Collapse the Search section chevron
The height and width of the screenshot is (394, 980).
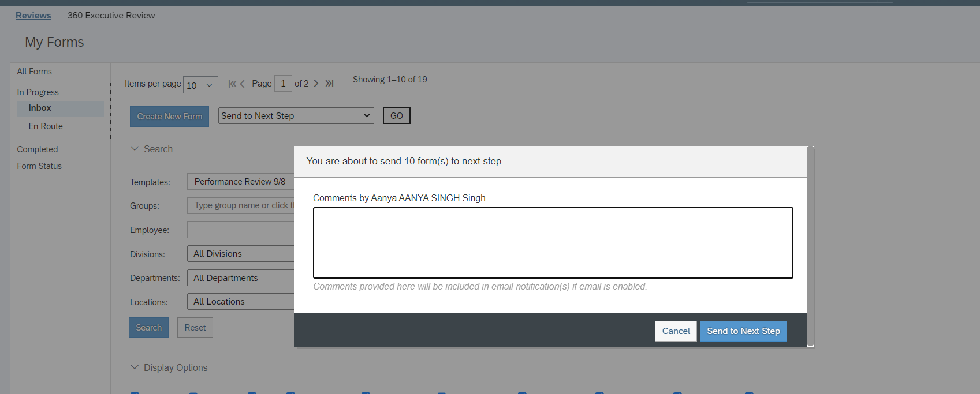tap(135, 149)
